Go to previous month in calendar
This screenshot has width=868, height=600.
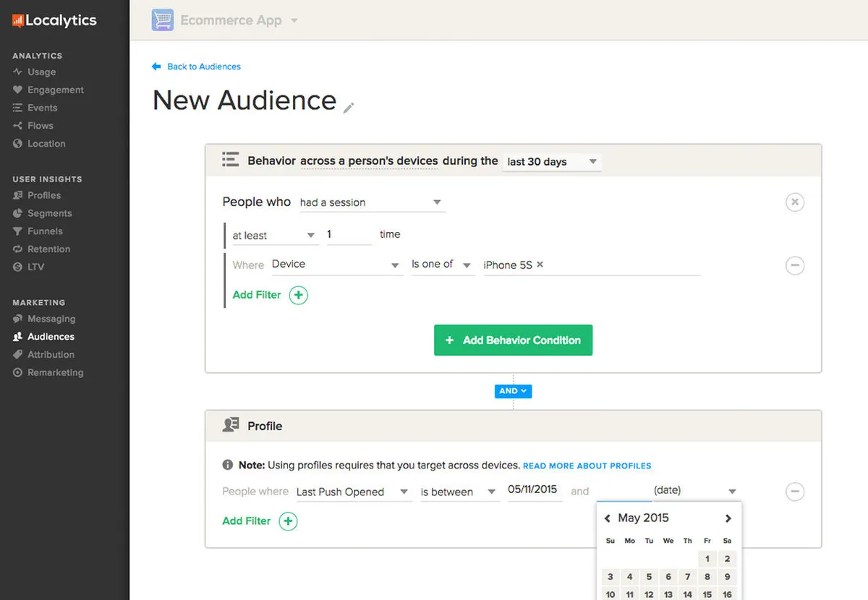pos(608,518)
